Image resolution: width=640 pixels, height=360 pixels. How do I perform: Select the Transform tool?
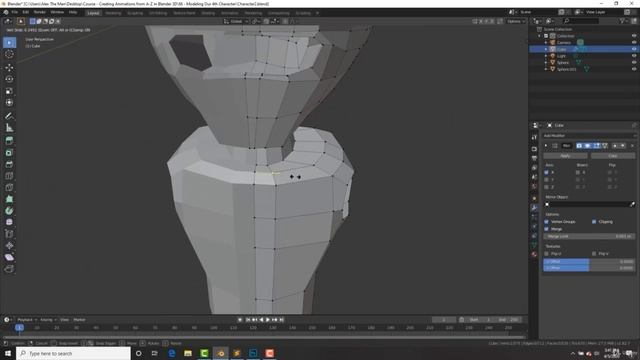(9, 103)
